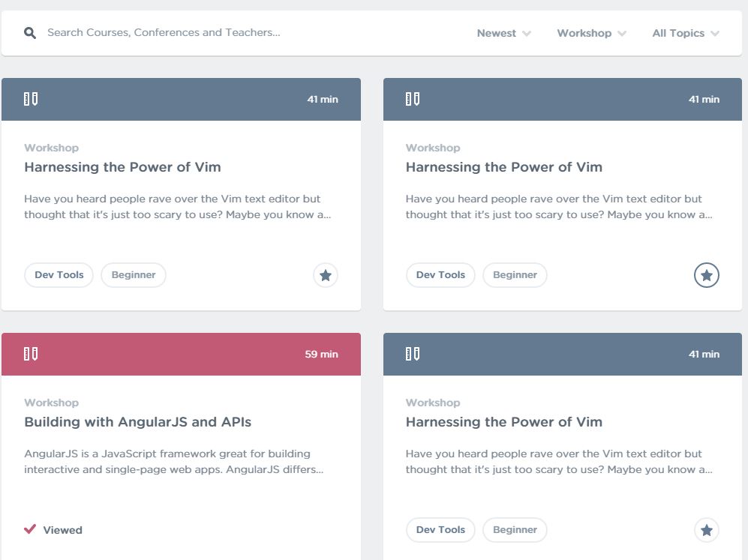Toggle the highlighted star on the second Vim card
Viewport: 748px width, 560px height.
pos(707,275)
